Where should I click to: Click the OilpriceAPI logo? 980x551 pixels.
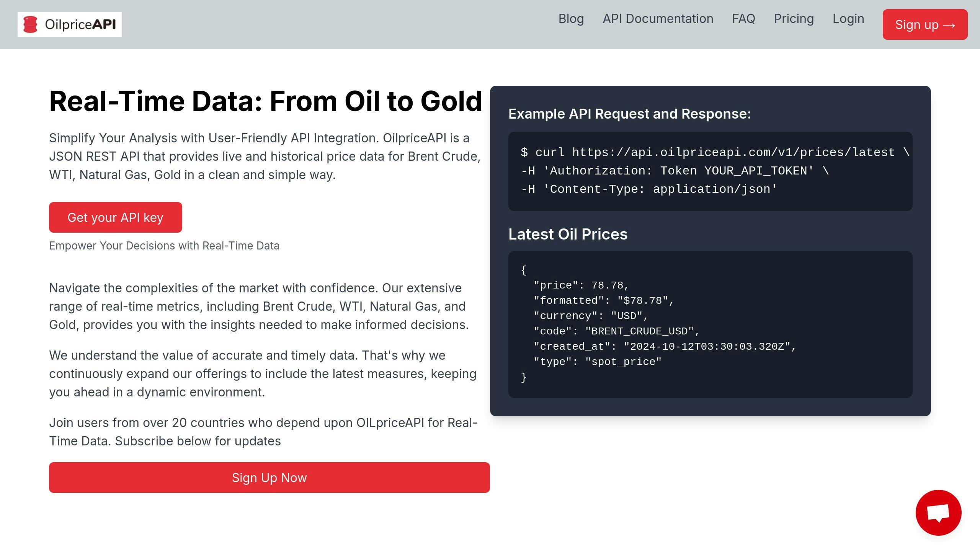70,24
